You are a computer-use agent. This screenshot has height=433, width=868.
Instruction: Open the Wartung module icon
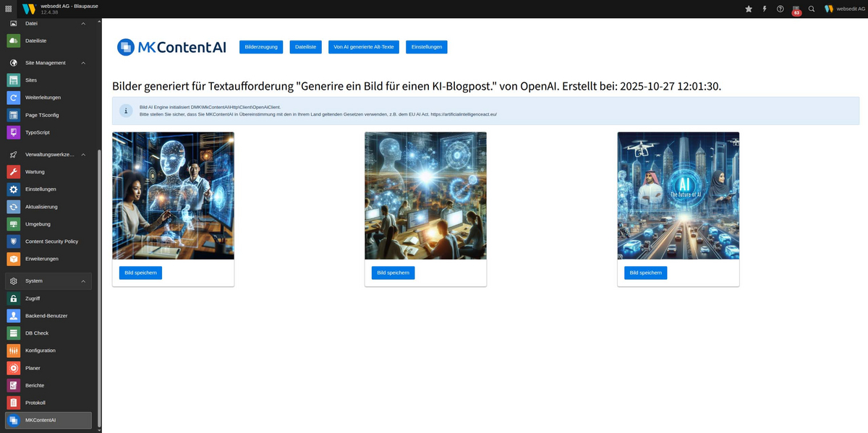tap(13, 172)
